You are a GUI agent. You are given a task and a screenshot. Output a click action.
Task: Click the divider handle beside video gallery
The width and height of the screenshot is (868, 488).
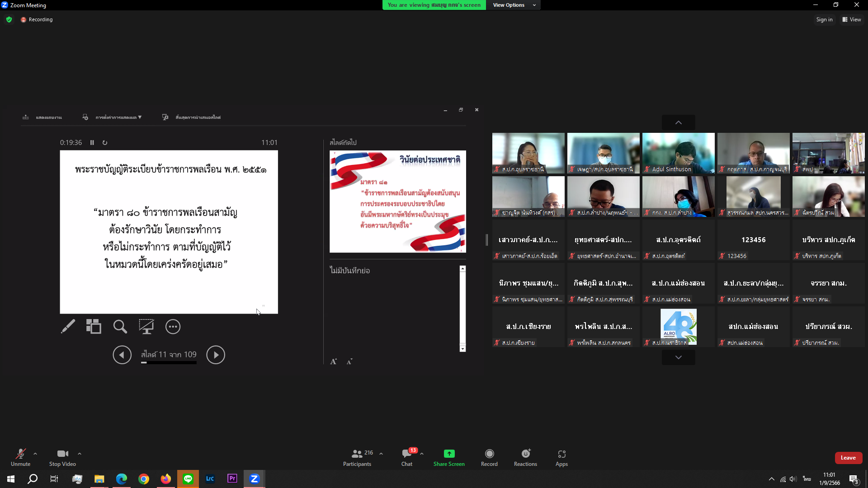click(487, 240)
